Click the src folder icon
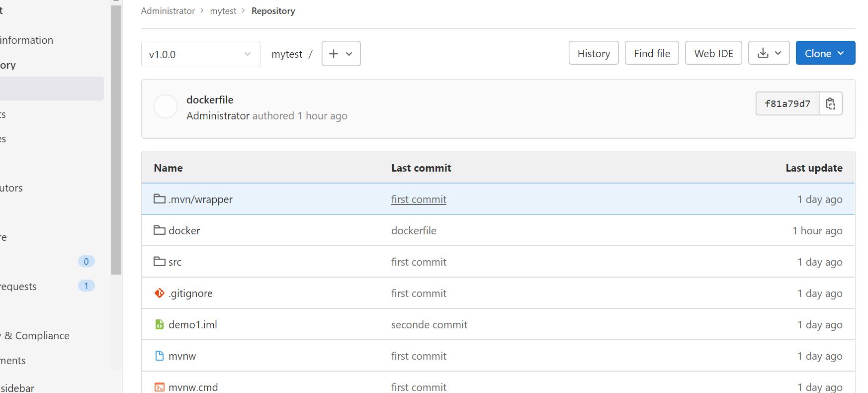This screenshot has height=393, width=868. (x=160, y=261)
